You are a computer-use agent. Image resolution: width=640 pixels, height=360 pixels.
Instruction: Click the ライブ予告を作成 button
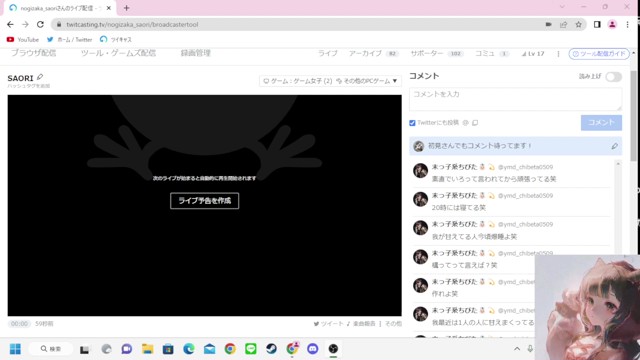coord(204,200)
